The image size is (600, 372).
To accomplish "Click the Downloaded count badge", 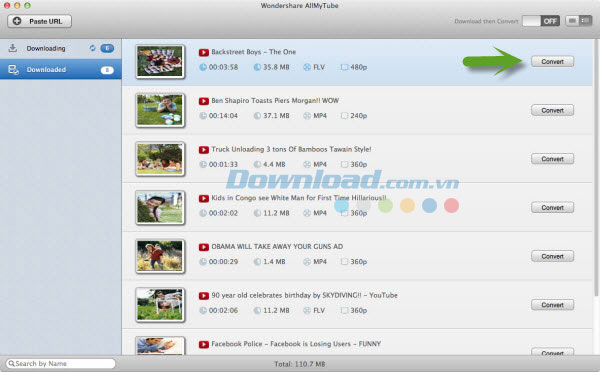I will tap(107, 70).
